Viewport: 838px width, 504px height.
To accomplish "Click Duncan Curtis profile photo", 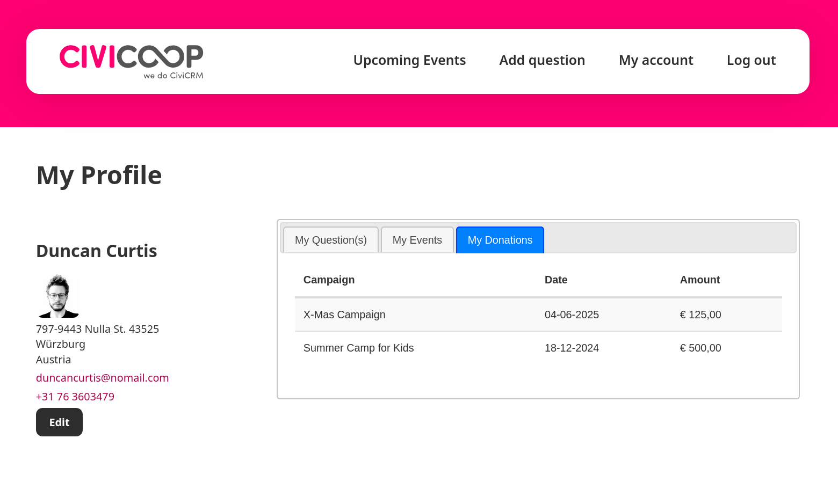I will [57, 296].
